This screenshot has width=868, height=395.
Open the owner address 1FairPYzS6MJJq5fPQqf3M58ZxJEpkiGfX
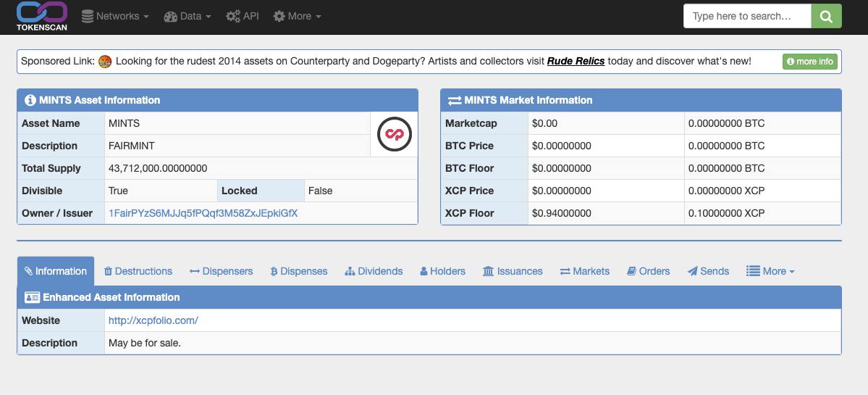pyautogui.click(x=203, y=213)
